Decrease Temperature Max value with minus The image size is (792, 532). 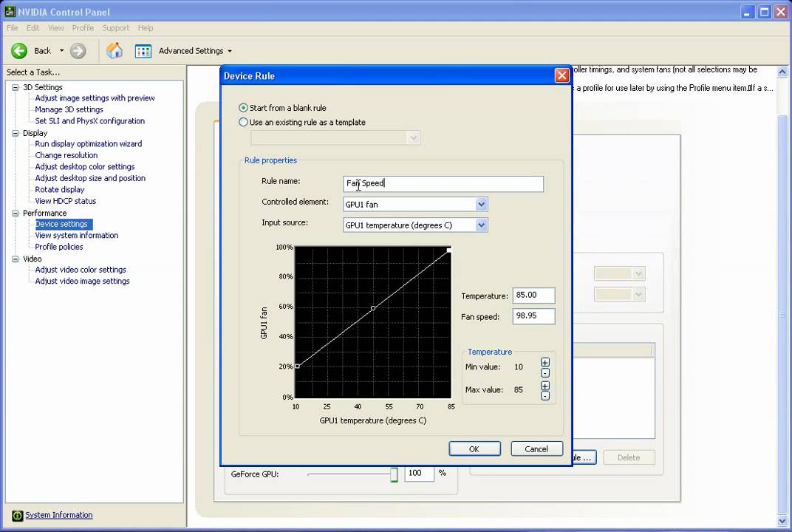click(x=545, y=396)
